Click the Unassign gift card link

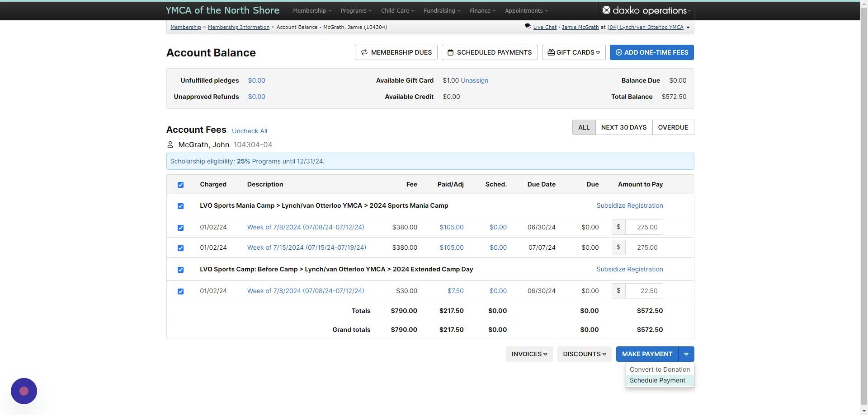click(474, 80)
